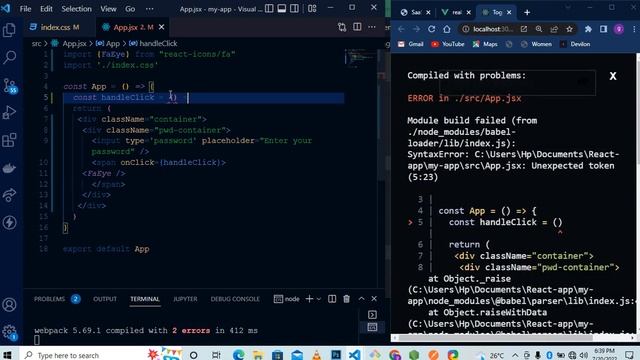Select the Terminal panel tab
Image resolution: width=640 pixels, height=360 pixels.
(145, 299)
